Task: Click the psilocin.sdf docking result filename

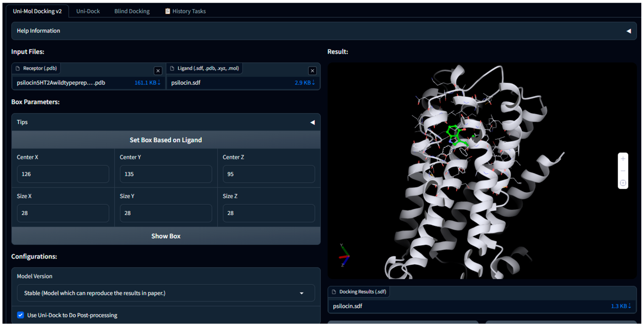Action: (348, 306)
